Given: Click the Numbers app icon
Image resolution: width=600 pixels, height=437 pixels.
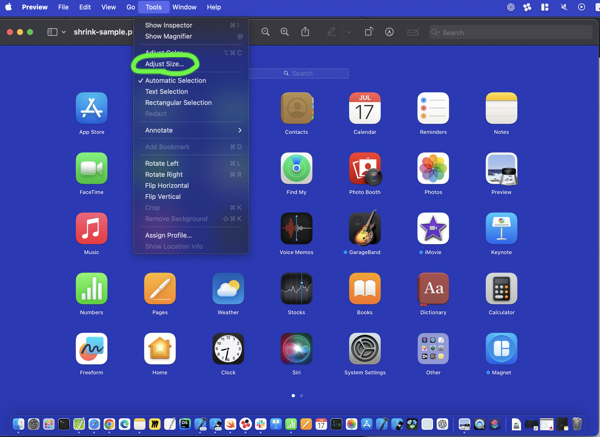Looking at the screenshot, I should pyautogui.click(x=91, y=288).
